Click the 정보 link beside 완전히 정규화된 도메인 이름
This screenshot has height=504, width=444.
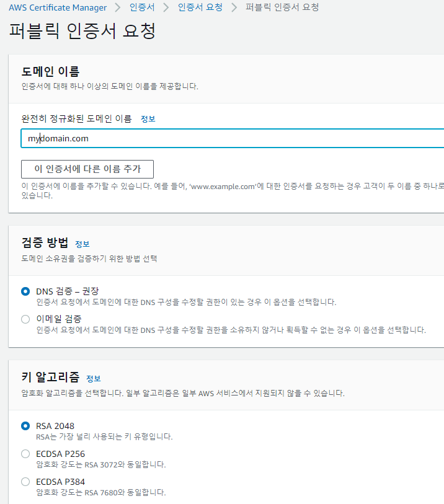(148, 119)
